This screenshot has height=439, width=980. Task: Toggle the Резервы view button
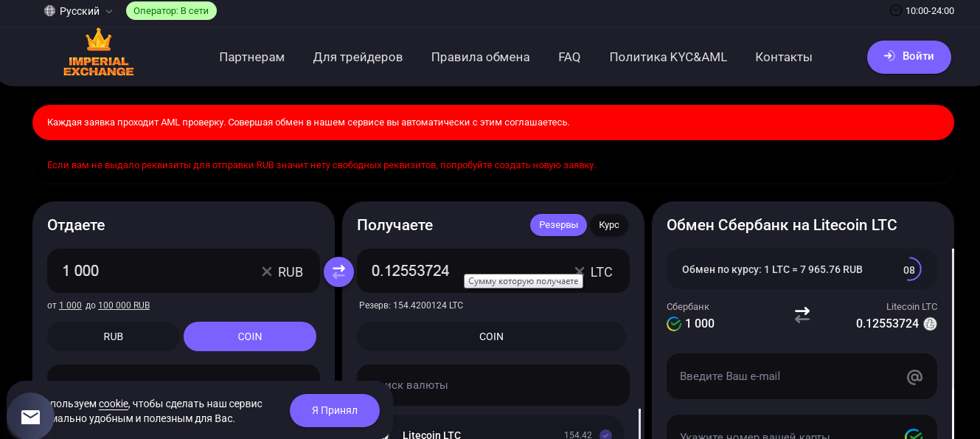pyautogui.click(x=558, y=225)
